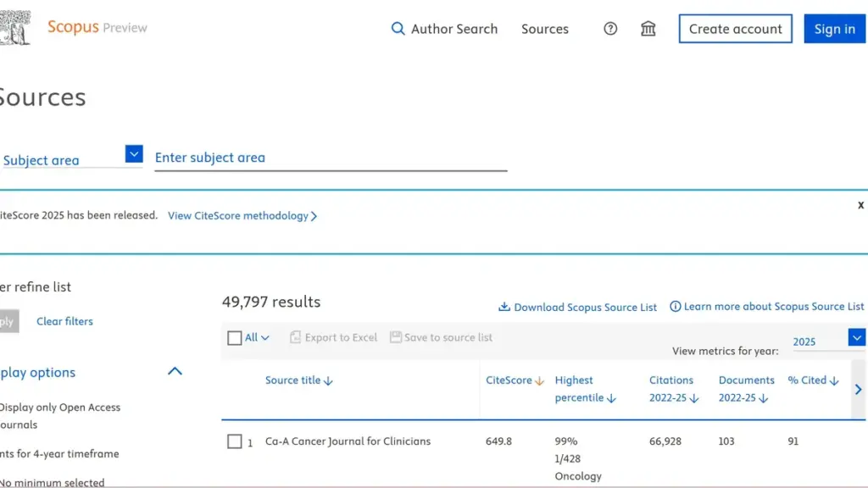This screenshot has width=868, height=488.
Task: Sort by Citations 2022-25 column
Action: coord(671,389)
